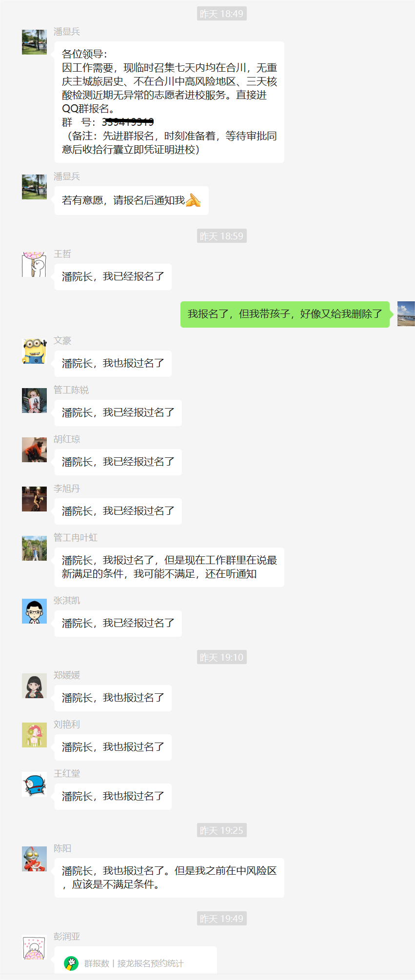
Task: Click 文豪's minion avatar
Action: [34, 351]
